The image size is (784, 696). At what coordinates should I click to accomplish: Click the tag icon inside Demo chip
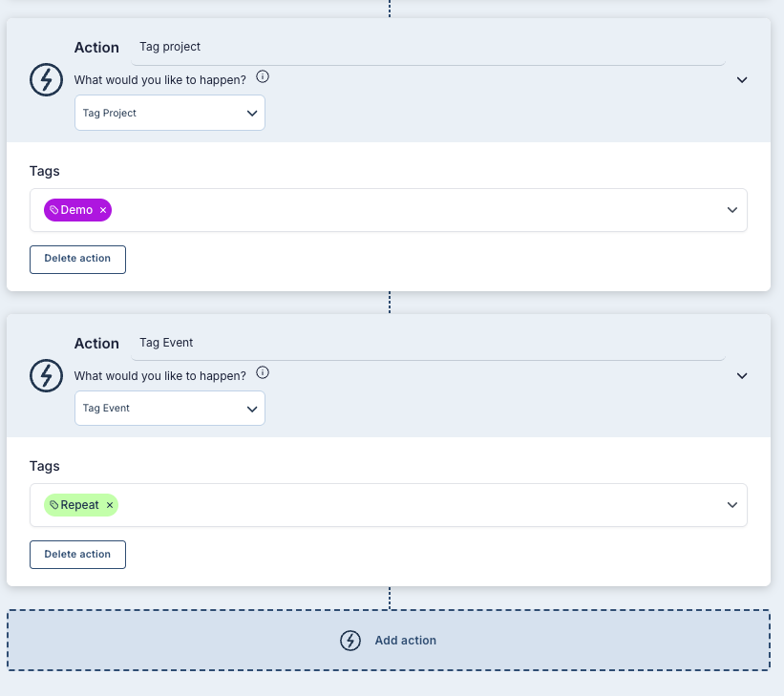[53, 210]
